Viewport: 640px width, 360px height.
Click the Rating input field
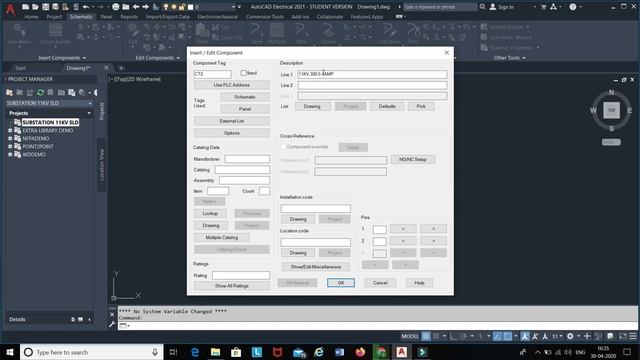pos(241,276)
